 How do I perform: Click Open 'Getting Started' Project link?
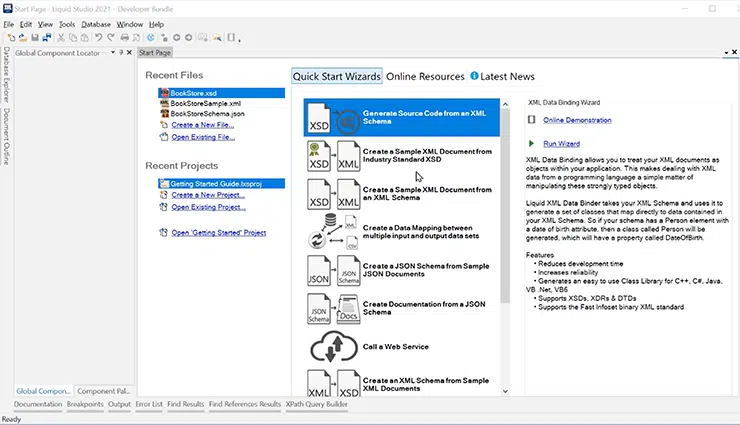[219, 233]
